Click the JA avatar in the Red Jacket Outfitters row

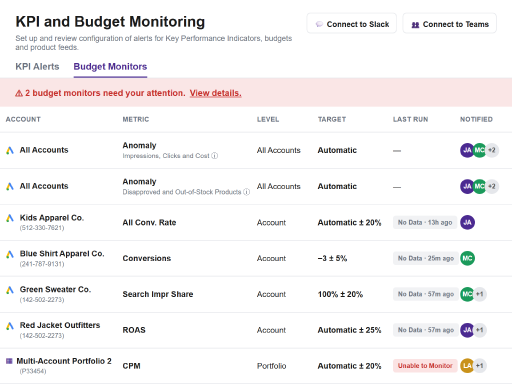pyautogui.click(x=467, y=330)
